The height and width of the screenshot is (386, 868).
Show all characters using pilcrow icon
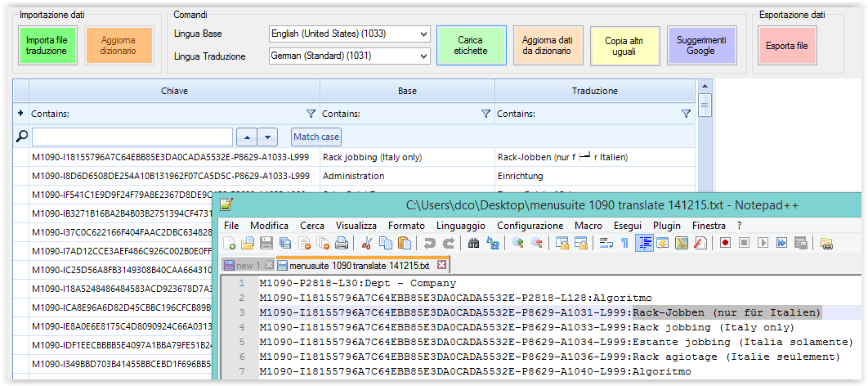tap(624, 243)
